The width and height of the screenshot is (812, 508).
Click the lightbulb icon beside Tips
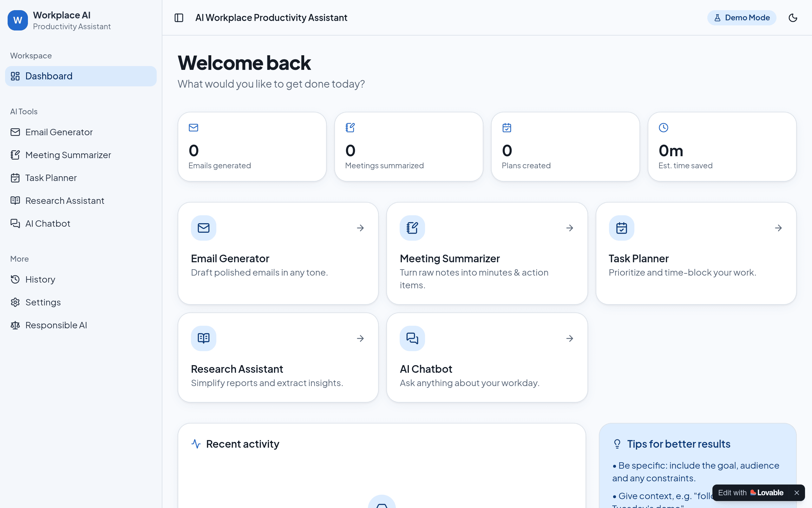617,444
